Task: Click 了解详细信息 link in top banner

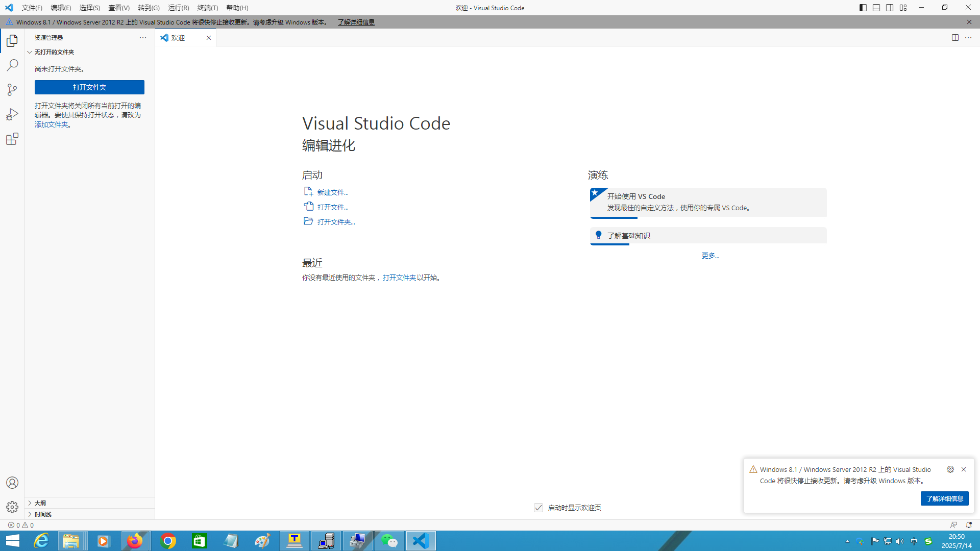Action: coord(356,22)
